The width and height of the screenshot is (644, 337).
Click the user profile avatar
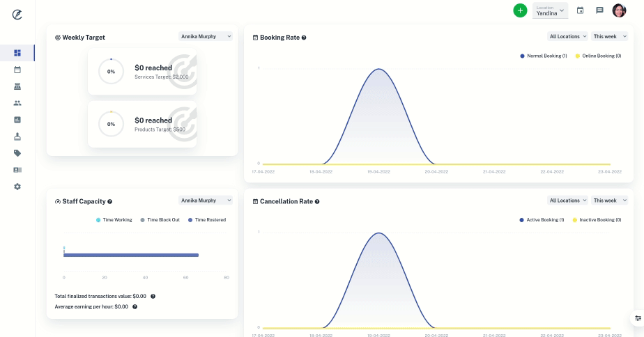pos(619,10)
